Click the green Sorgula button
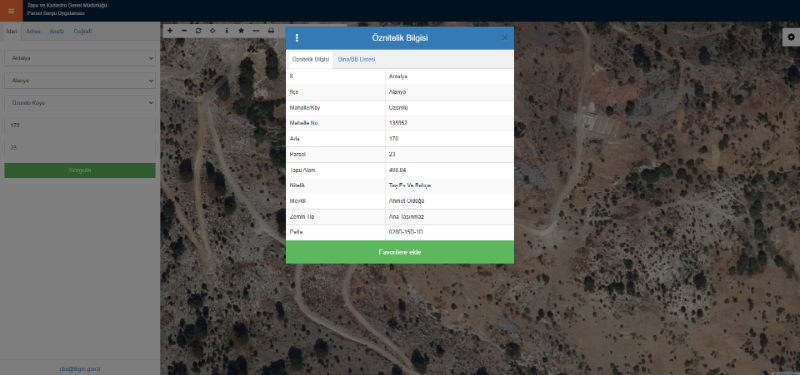Image resolution: width=800 pixels, height=375 pixels. pos(80,170)
